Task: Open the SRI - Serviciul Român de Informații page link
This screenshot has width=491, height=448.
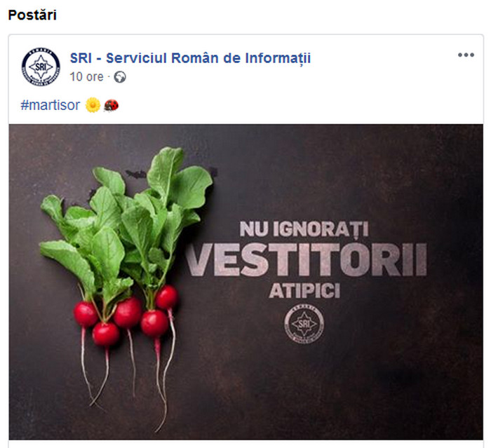Action: pyautogui.click(x=190, y=58)
